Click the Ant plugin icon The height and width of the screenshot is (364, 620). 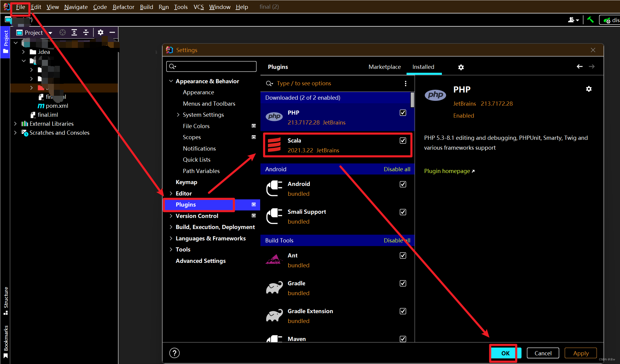[274, 260]
